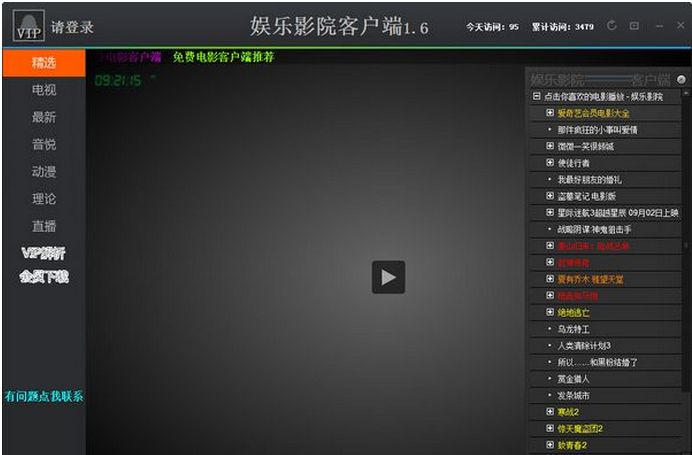
Task: Expand the 惊天魔盗团2 node
Action: (550, 429)
